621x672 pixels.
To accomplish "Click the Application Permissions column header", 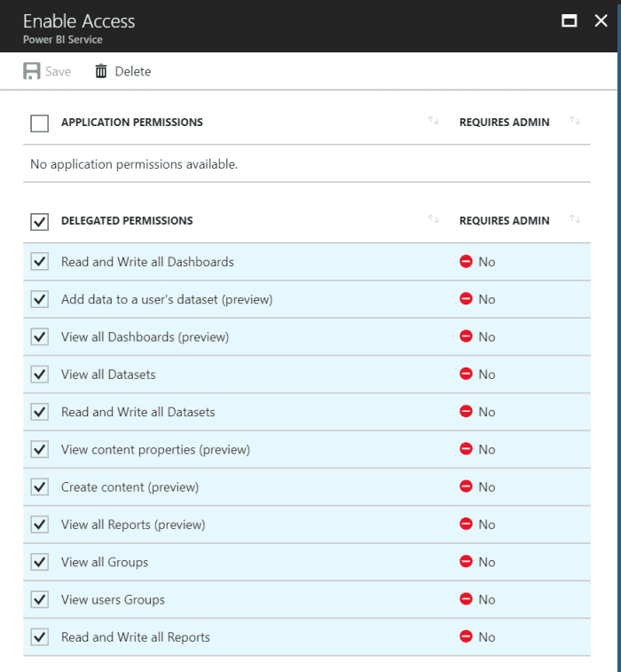I will tap(131, 123).
